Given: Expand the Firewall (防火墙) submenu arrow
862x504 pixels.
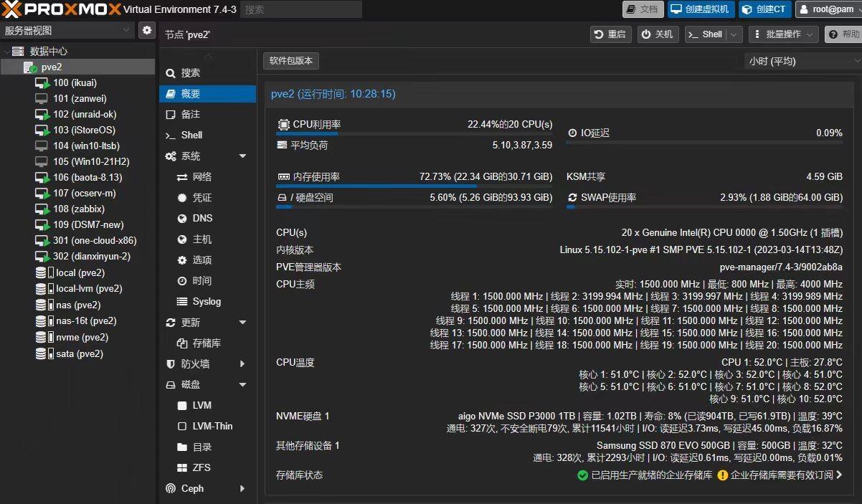Looking at the screenshot, I should click(242, 364).
